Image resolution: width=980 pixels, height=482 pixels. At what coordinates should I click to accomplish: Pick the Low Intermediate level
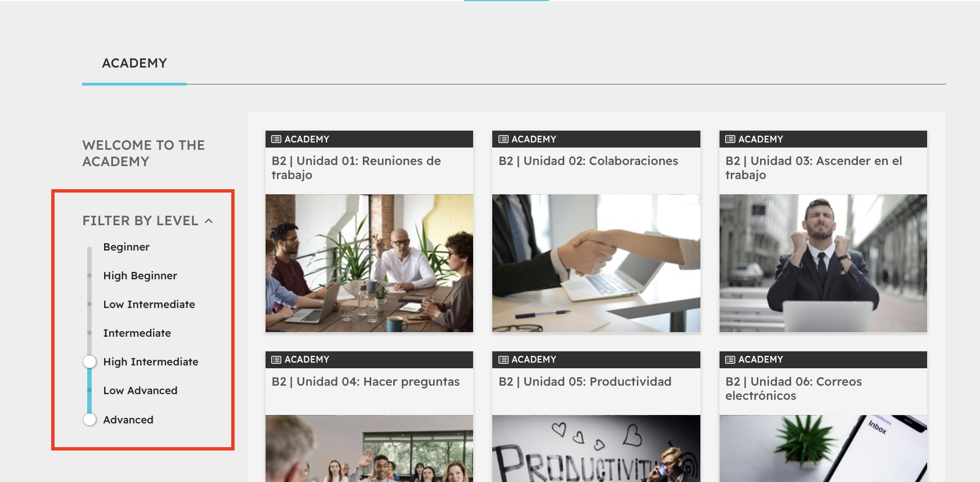(149, 305)
